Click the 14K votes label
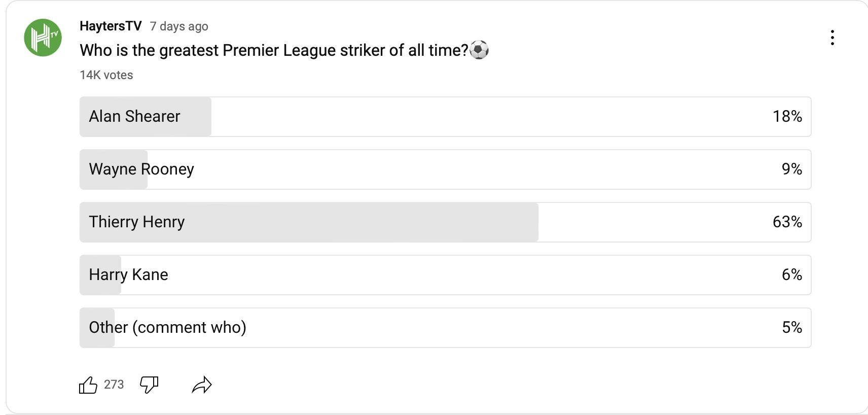 click(106, 75)
